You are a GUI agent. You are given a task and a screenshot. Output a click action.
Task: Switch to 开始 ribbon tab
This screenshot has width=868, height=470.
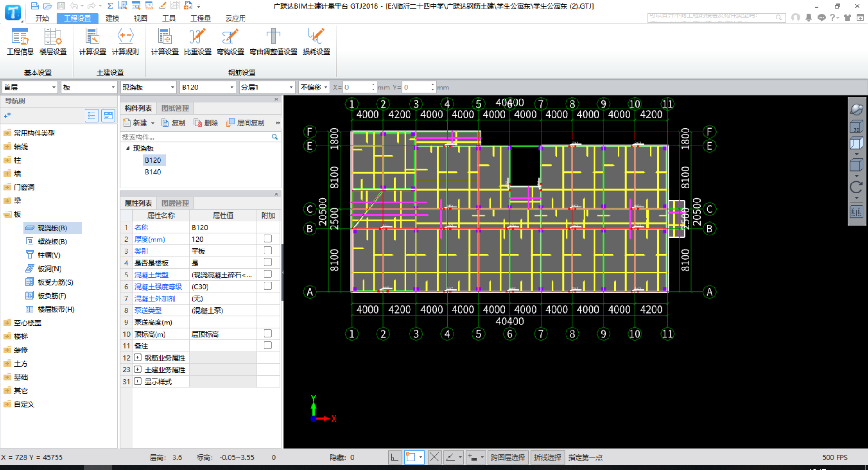tap(42, 18)
